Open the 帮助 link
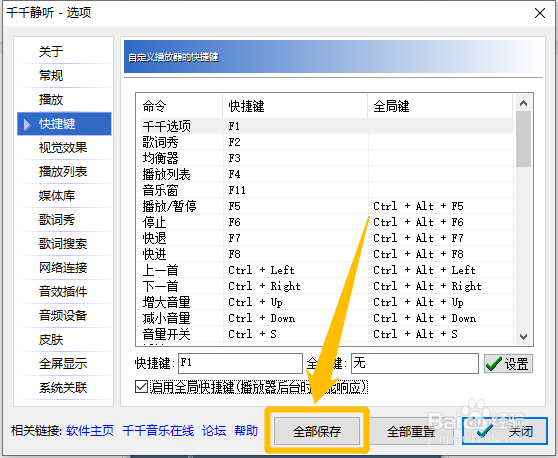 click(246, 431)
